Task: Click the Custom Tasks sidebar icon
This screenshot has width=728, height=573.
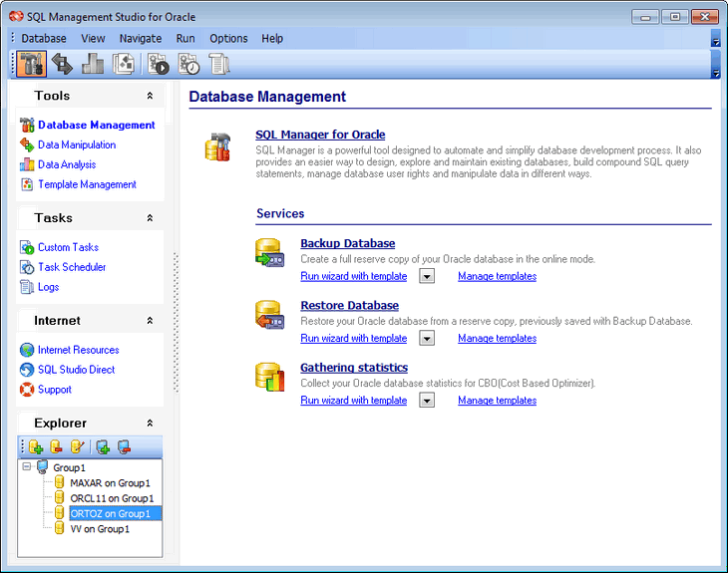Action: point(27,247)
